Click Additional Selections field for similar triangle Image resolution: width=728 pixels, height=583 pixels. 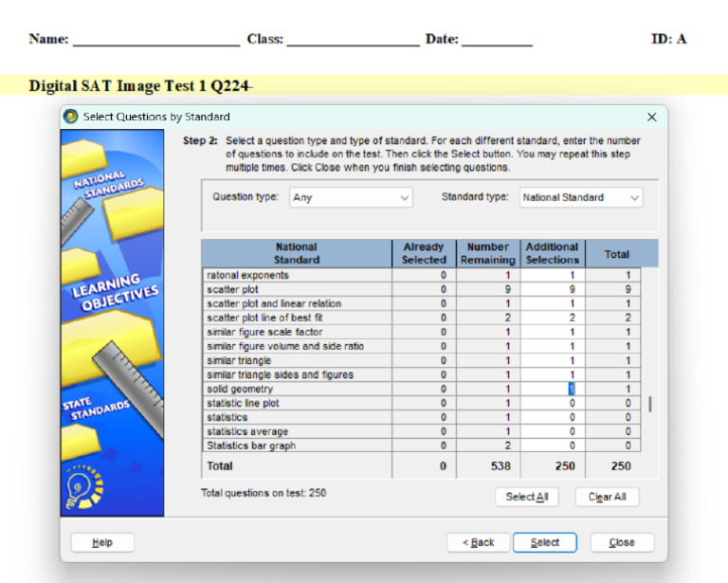553,360
